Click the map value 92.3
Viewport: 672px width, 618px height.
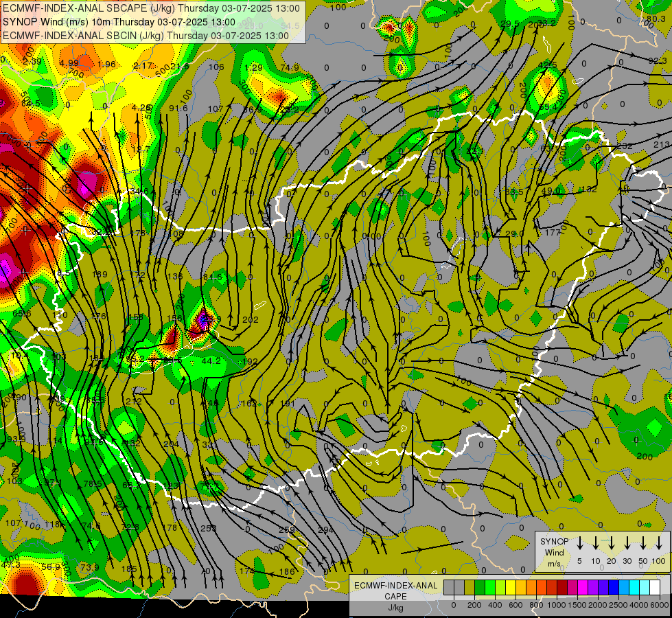tap(658, 61)
